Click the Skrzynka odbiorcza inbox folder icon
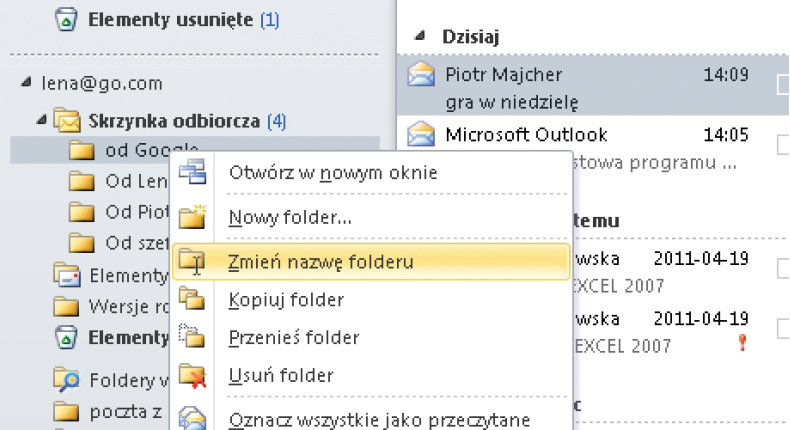 [67, 121]
